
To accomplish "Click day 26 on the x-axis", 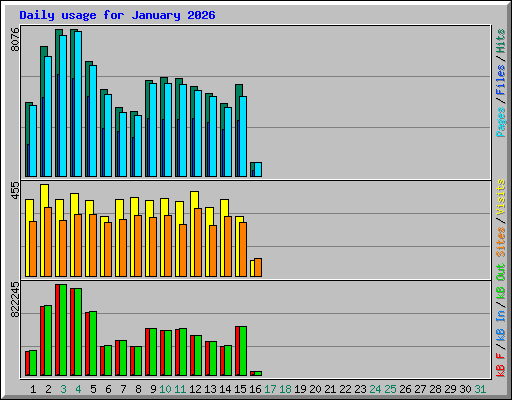I will [405, 389].
